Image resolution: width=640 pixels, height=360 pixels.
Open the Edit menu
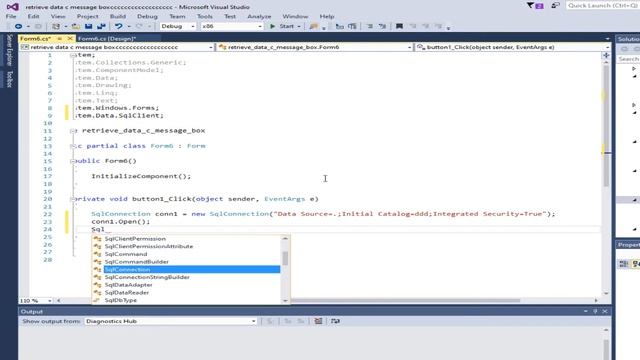coord(33,16)
